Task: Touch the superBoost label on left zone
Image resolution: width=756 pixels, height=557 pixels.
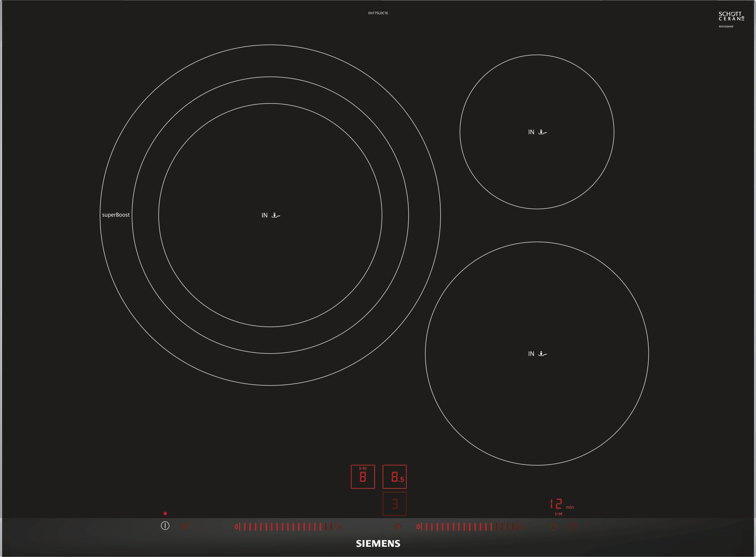Action: [116, 215]
